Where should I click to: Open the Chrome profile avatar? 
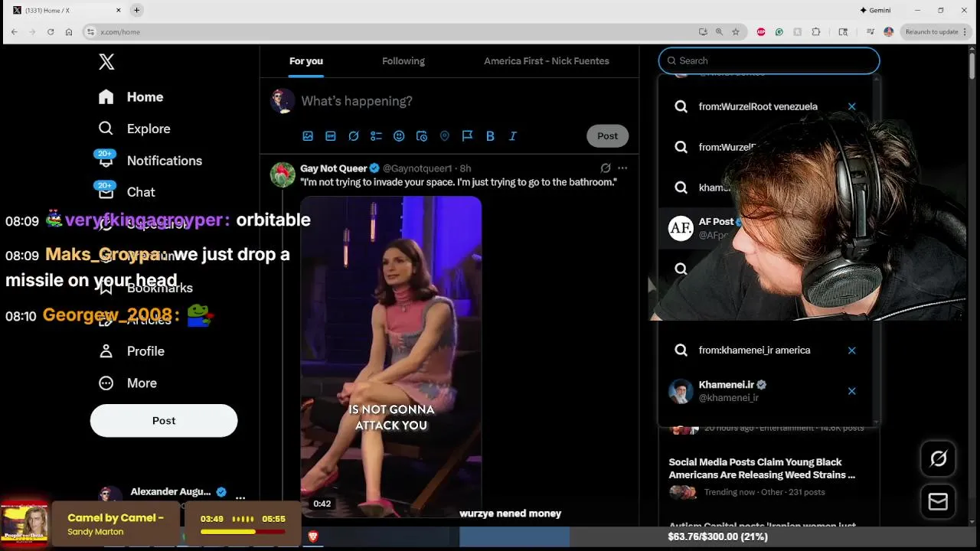[x=888, y=32]
